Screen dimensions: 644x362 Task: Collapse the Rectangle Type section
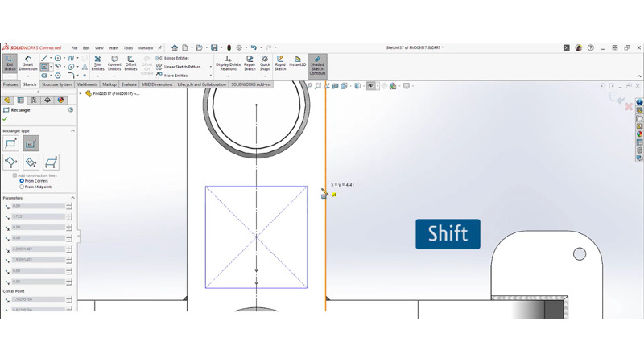pos(72,130)
